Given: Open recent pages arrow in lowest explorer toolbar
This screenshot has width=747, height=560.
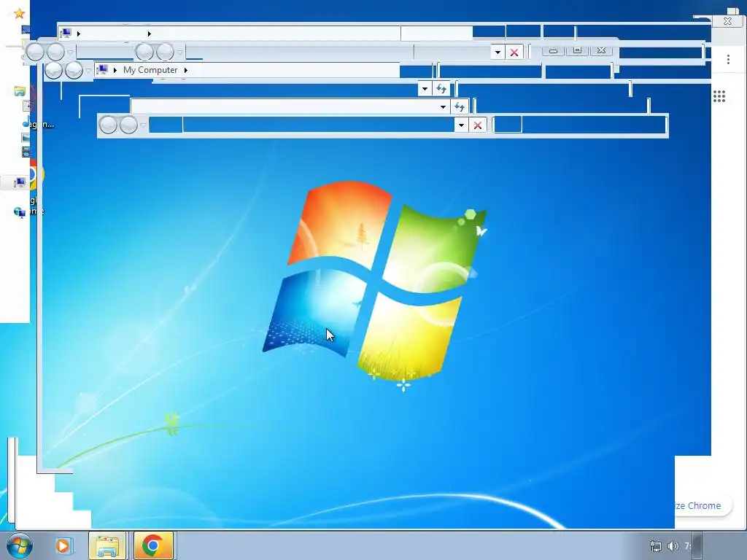Looking at the screenshot, I should pos(143,125).
